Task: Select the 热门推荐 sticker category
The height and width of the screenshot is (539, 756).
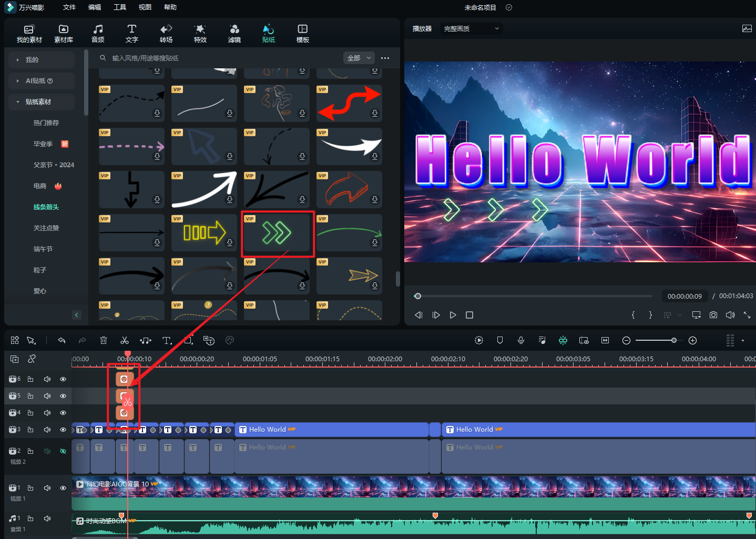Action: pos(46,123)
